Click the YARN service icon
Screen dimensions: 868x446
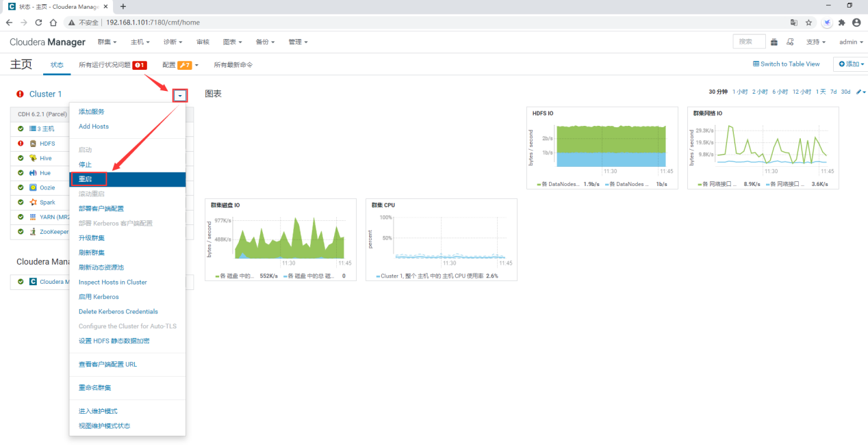33,217
